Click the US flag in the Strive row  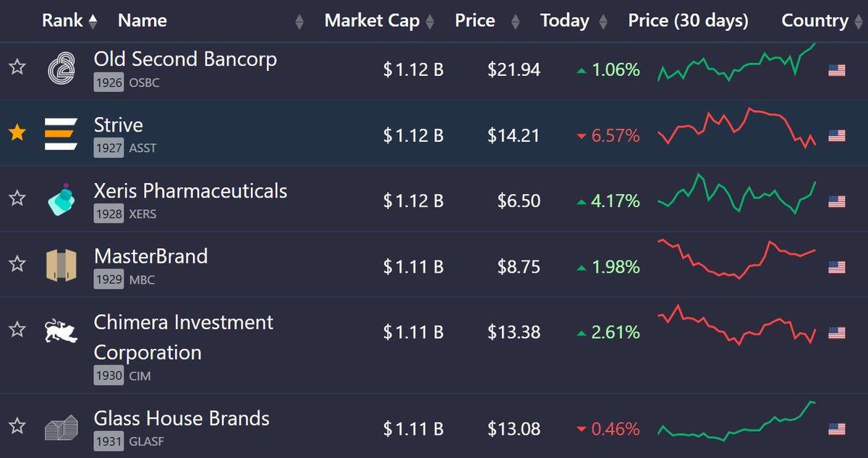tap(837, 135)
